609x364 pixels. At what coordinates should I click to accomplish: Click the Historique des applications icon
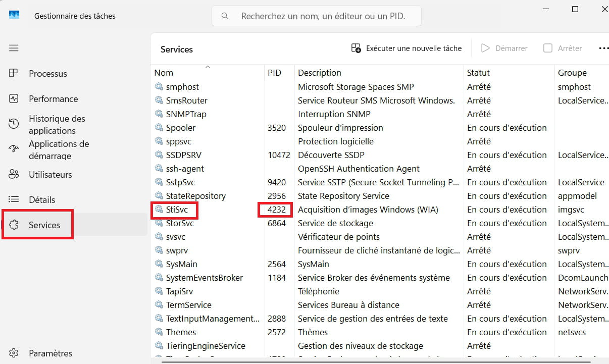coord(14,124)
